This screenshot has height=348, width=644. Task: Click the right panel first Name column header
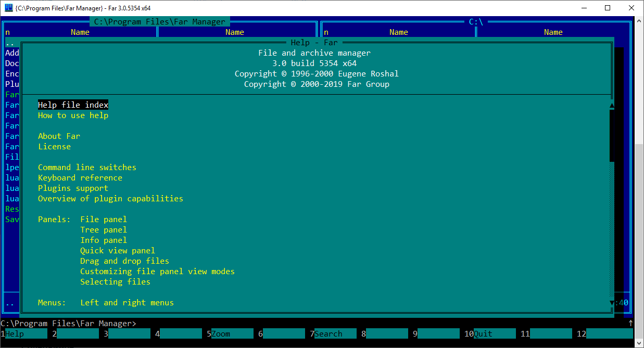point(399,32)
